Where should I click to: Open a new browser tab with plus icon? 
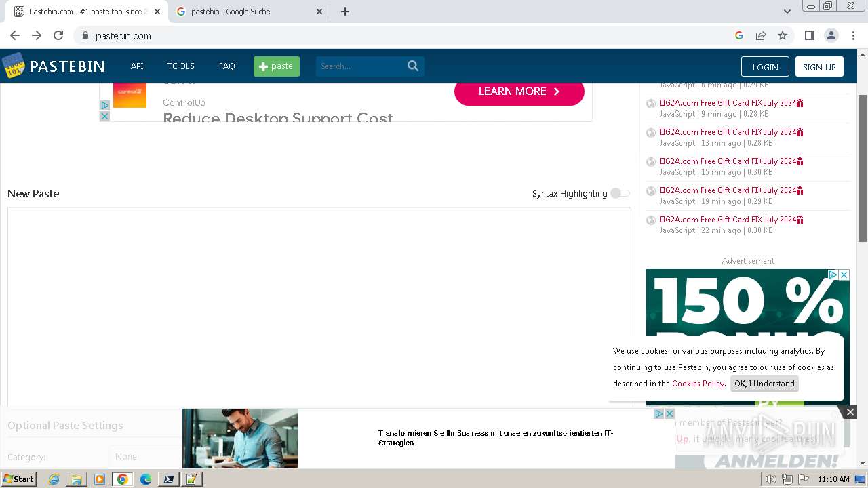click(x=344, y=12)
